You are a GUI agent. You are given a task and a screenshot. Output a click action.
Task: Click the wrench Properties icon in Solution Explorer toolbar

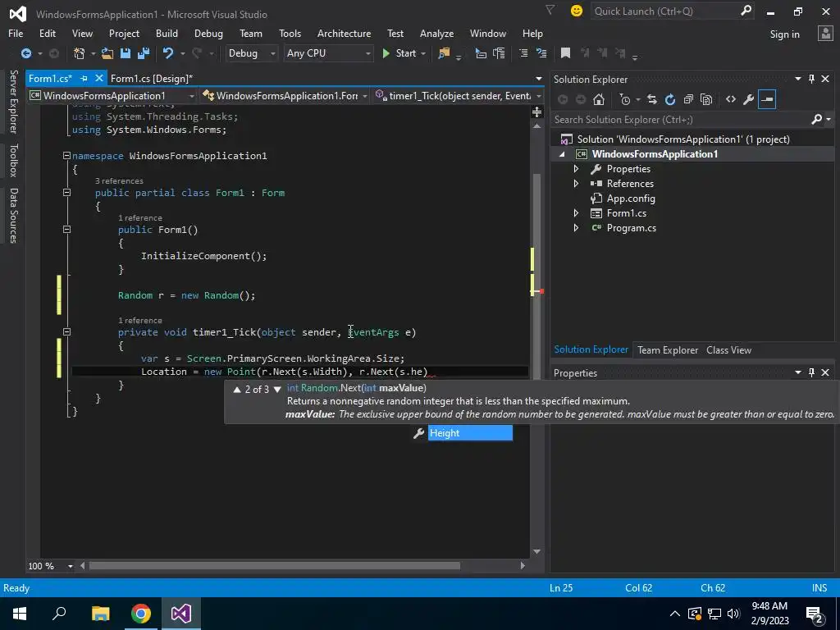click(749, 99)
